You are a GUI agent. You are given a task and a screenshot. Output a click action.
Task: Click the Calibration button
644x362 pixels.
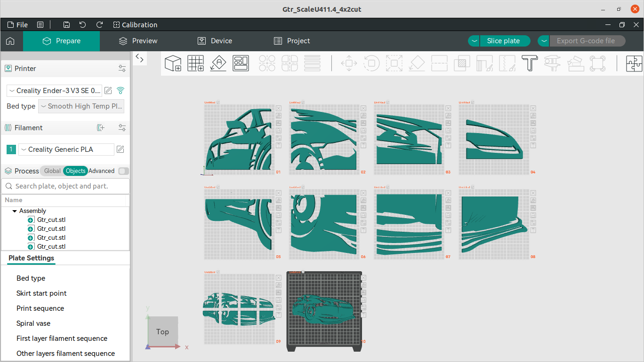(x=136, y=25)
